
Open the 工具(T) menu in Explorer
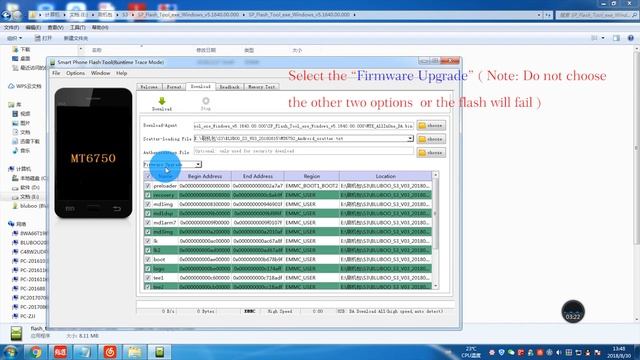point(78,27)
